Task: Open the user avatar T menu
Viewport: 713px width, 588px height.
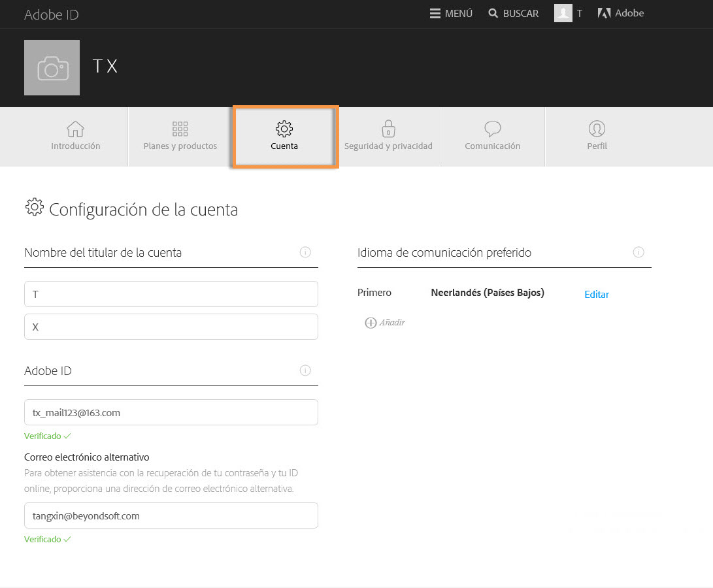Action: tap(568, 13)
